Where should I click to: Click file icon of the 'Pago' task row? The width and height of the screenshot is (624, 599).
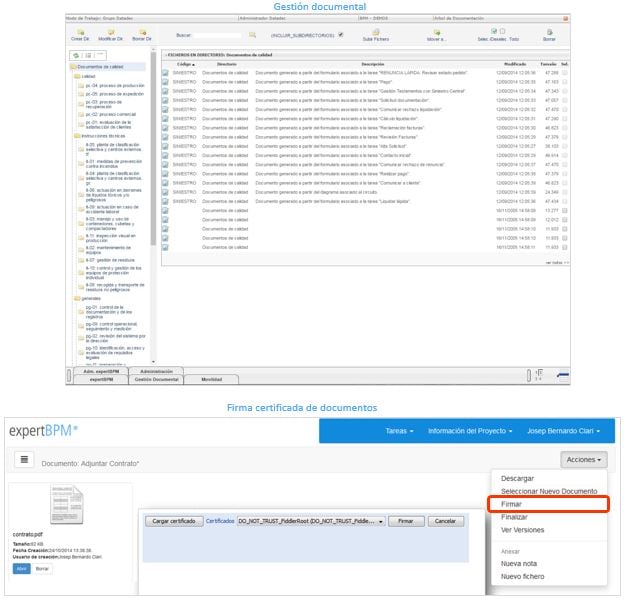tap(165, 82)
